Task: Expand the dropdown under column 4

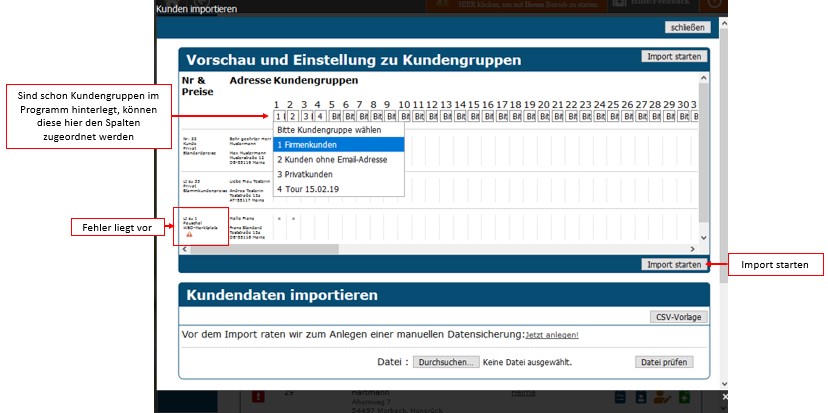Action: click(319, 116)
